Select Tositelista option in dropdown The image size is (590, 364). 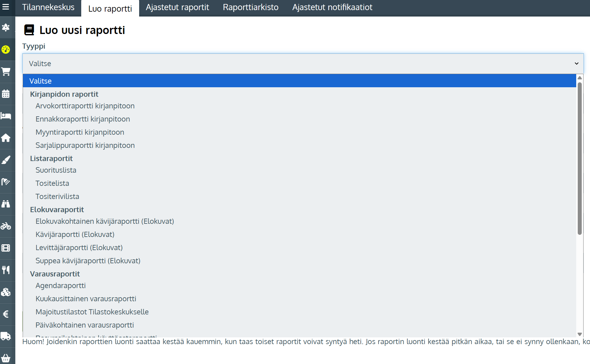52,183
